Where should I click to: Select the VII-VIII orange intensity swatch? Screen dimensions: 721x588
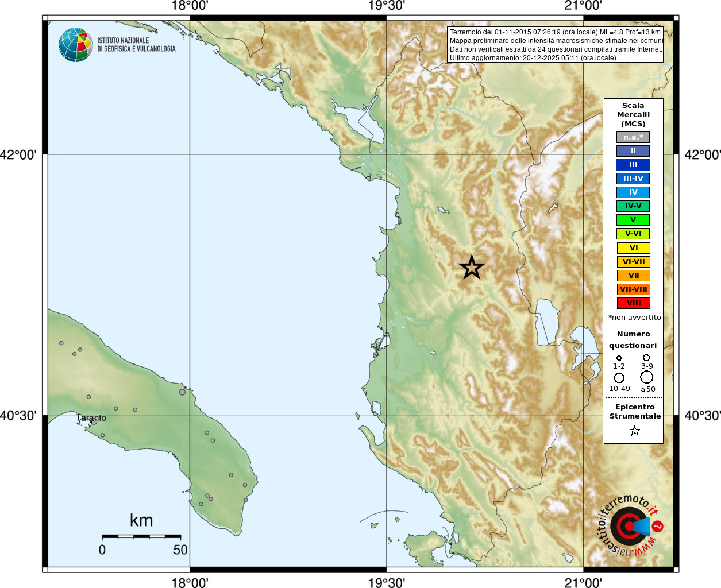pyautogui.click(x=633, y=289)
